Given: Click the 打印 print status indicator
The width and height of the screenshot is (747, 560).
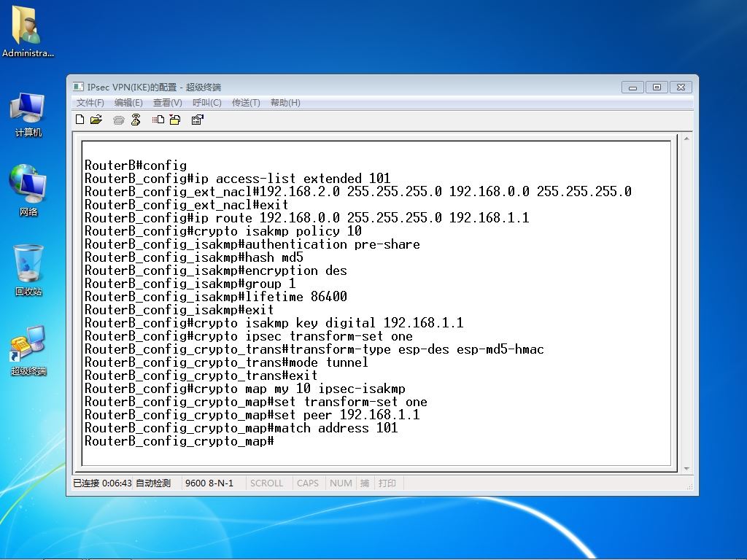Looking at the screenshot, I should [387, 483].
